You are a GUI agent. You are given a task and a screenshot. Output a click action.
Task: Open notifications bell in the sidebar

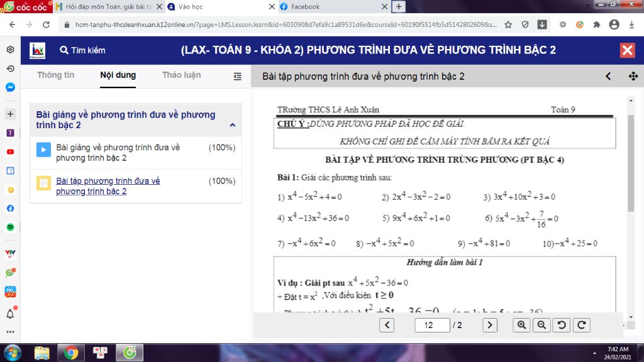(10, 314)
